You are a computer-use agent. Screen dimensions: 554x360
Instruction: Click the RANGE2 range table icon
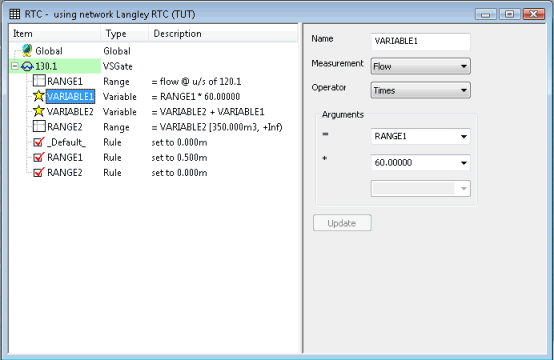(39, 126)
